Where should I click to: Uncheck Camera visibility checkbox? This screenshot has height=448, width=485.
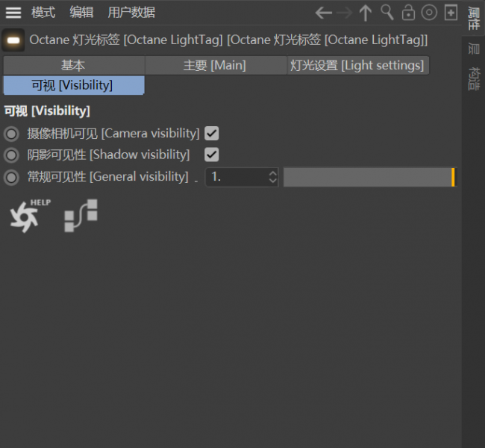212,134
